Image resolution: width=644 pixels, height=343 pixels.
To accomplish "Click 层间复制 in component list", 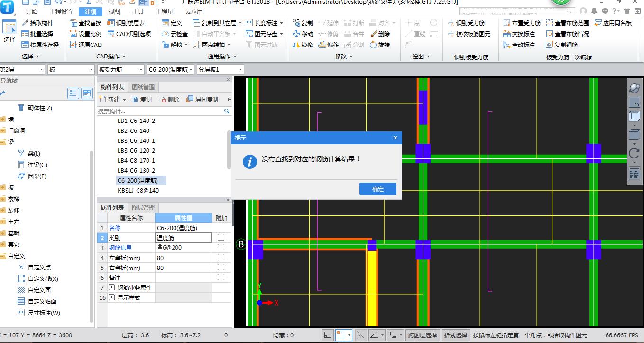I will coord(202,99).
